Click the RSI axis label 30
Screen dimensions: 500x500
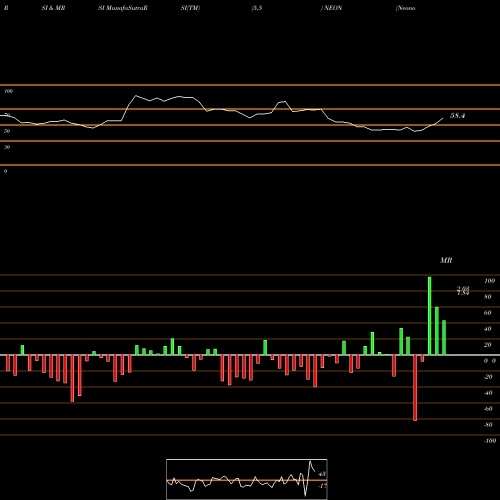tap(7, 147)
